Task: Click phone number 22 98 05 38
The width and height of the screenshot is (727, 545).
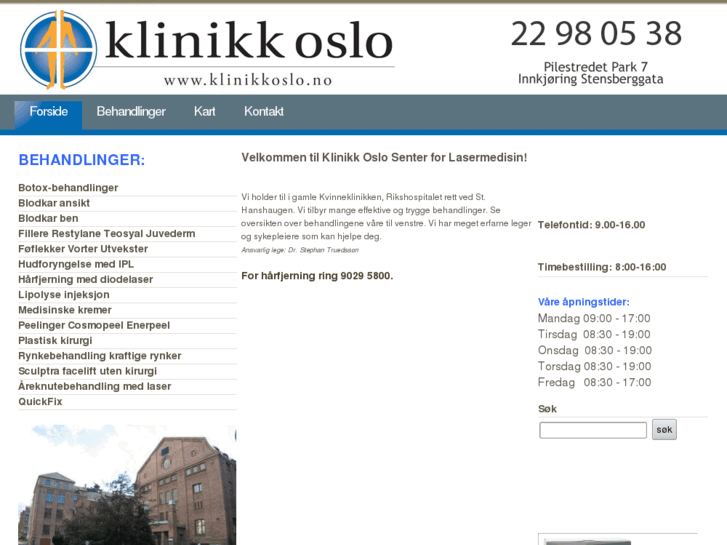Action: point(596,34)
